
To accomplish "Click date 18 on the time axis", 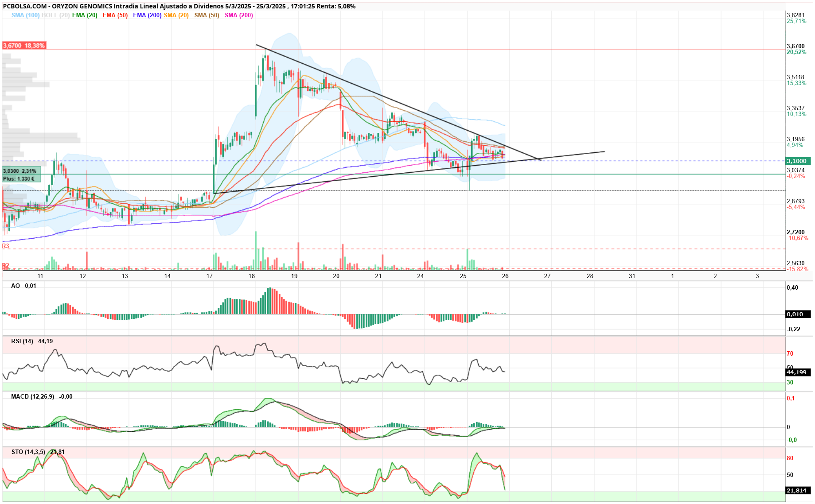I will point(252,276).
